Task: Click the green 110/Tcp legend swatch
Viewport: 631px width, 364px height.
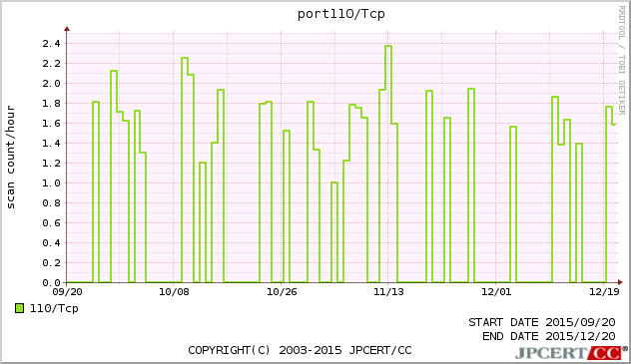Action: [x=19, y=308]
